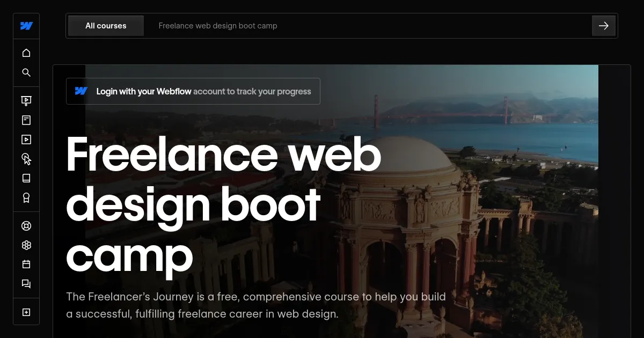Click the search submit arrow button
The image size is (644, 338).
coord(604,25)
